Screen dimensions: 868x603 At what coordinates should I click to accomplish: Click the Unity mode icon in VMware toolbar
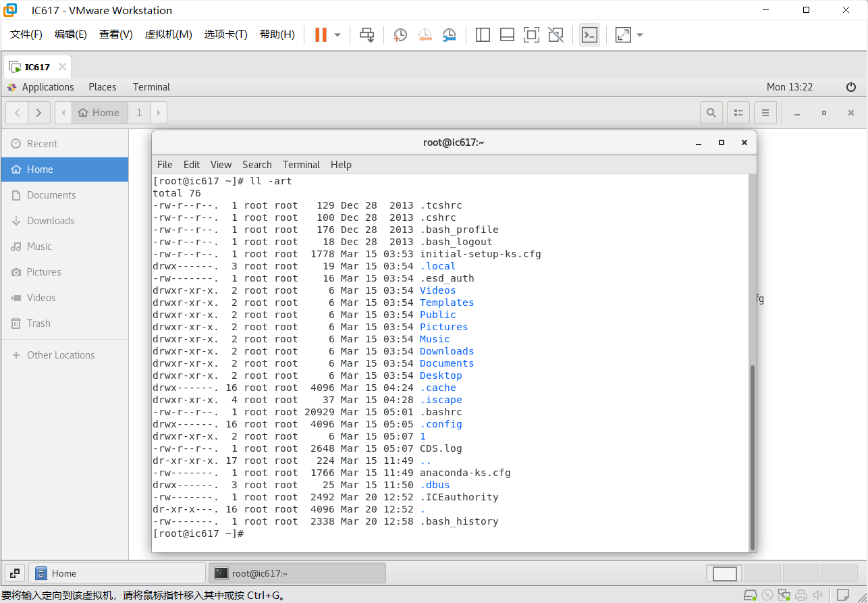tap(555, 34)
